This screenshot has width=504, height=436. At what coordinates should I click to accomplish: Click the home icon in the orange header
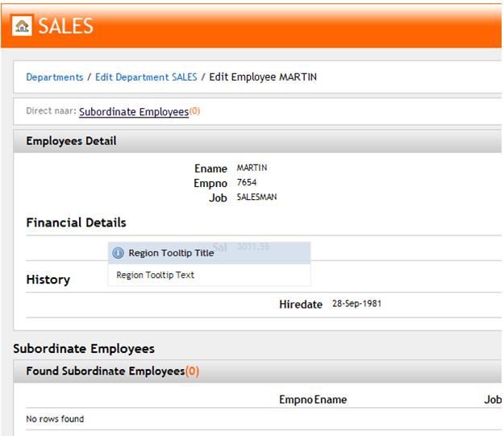click(x=22, y=26)
